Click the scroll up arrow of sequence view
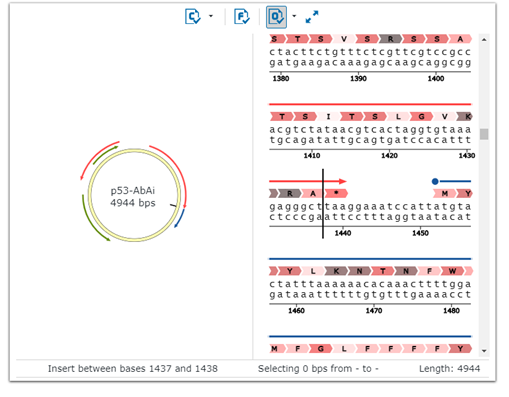This screenshot has height=397, width=509. click(484, 40)
